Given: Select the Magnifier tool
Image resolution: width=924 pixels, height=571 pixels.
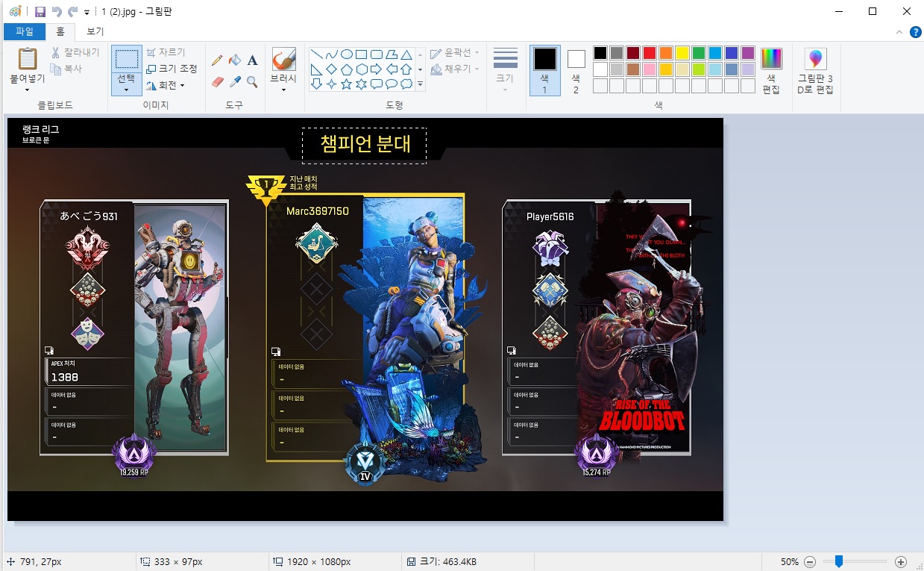Looking at the screenshot, I should click(x=252, y=81).
